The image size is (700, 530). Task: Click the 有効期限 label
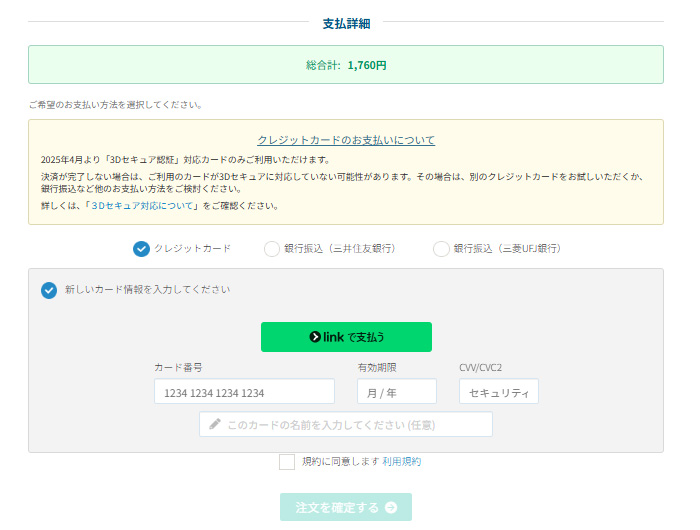(377, 367)
